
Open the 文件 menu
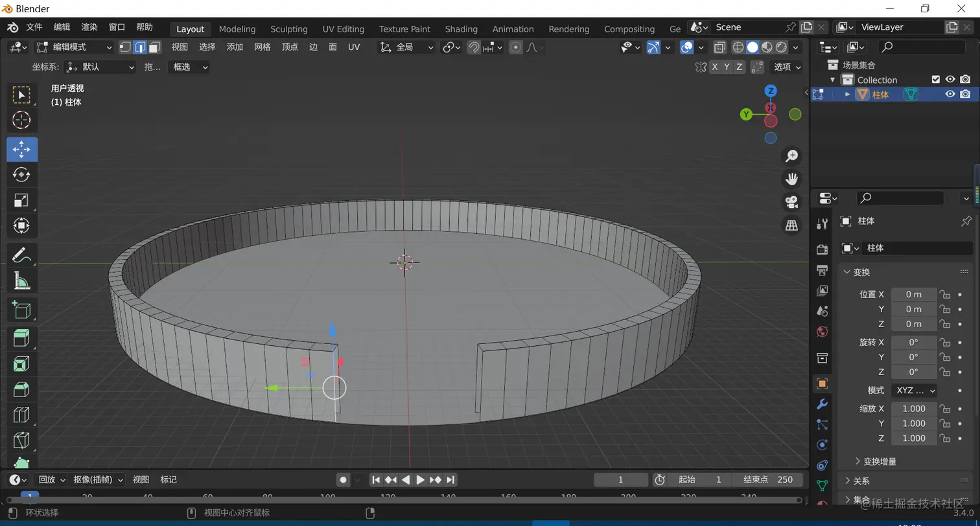[34, 27]
